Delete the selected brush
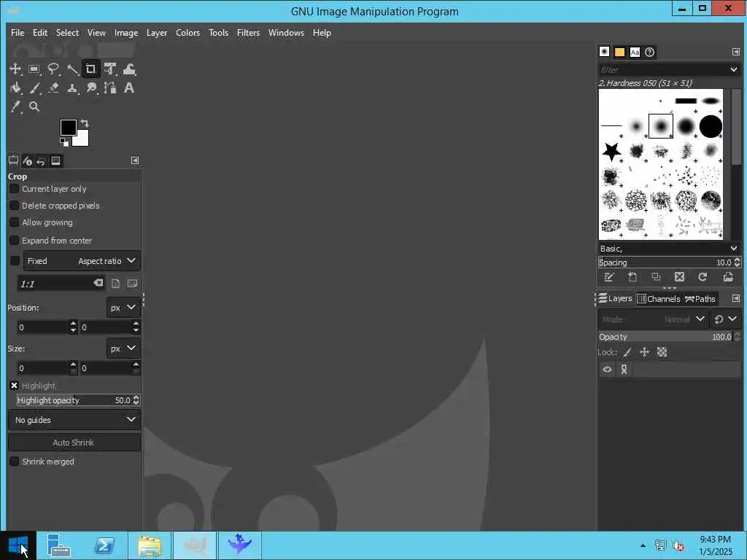The height and width of the screenshot is (560, 747). tap(679, 277)
